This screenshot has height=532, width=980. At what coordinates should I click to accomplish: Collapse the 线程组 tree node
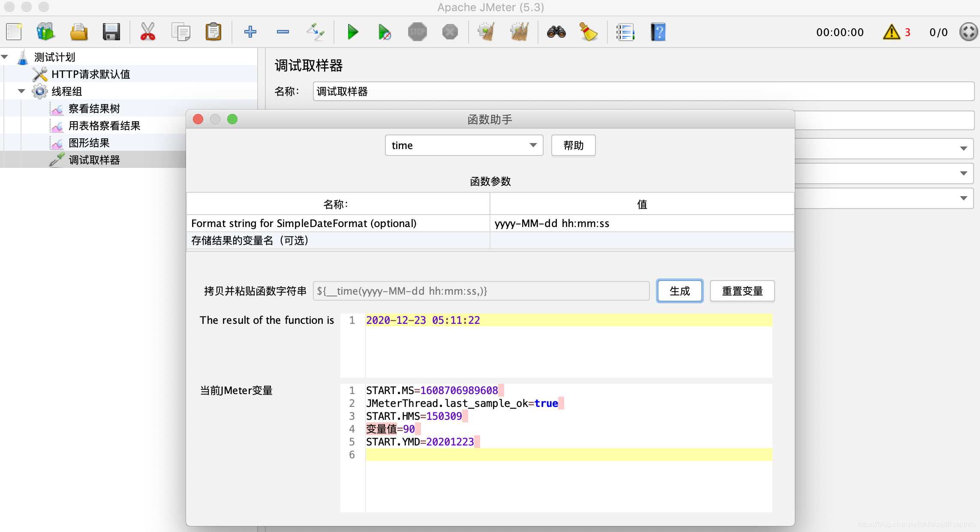click(21, 91)
